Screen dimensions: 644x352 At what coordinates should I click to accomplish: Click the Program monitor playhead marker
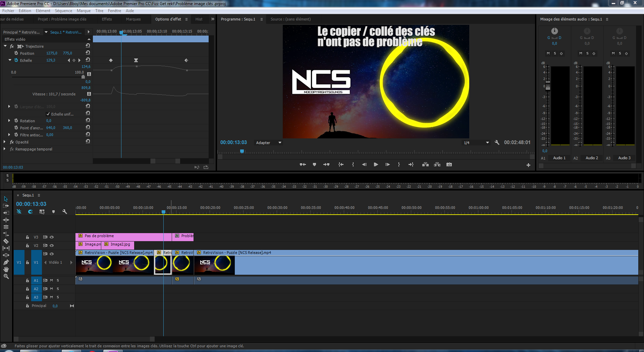click(x=242, y=151)
